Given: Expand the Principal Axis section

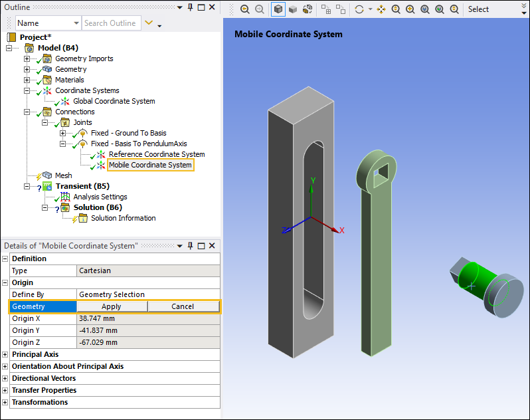Looking at the screenshot, I should (x=5, y=354).
